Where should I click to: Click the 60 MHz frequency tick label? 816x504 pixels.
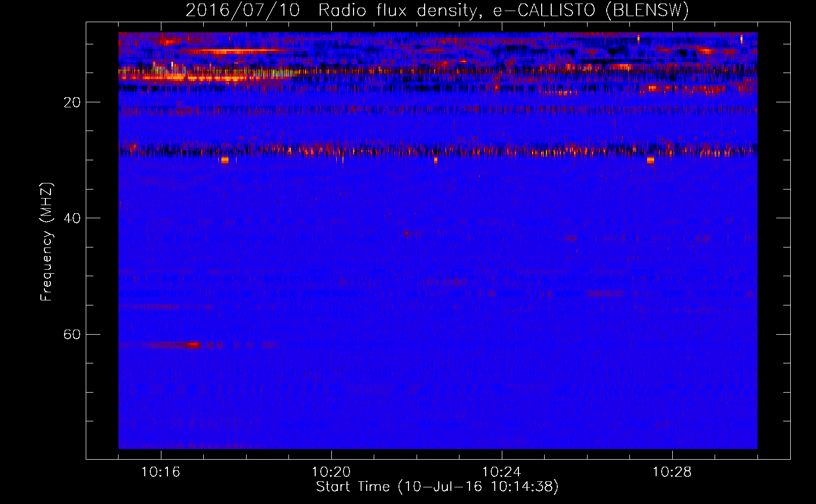[x=72, y=334]
